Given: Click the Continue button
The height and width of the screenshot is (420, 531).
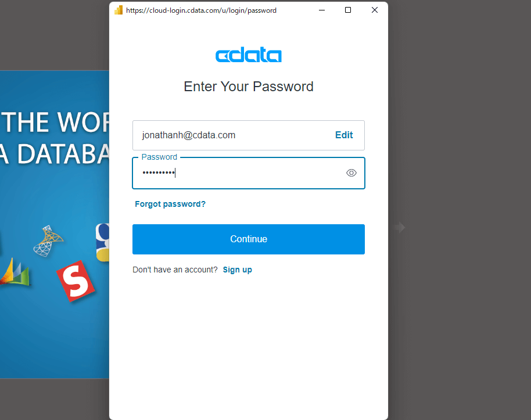Looking at the screenshot, I should pos(249,239).
